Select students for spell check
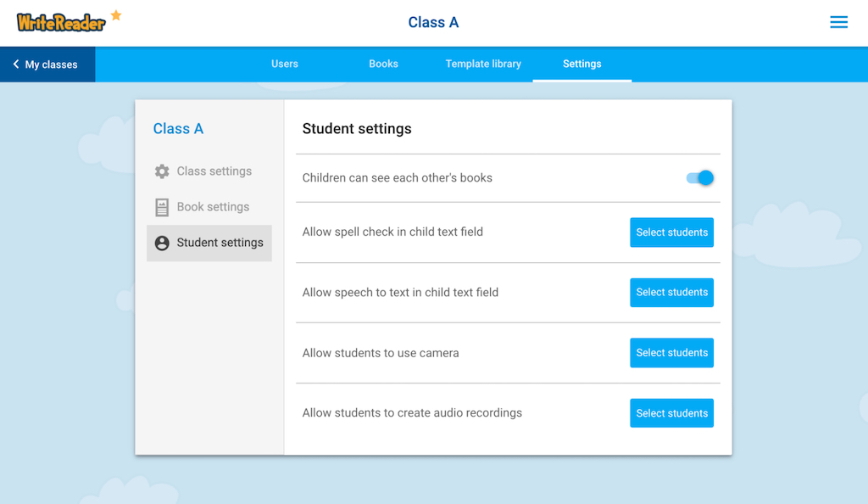 [x=671, y=232]
